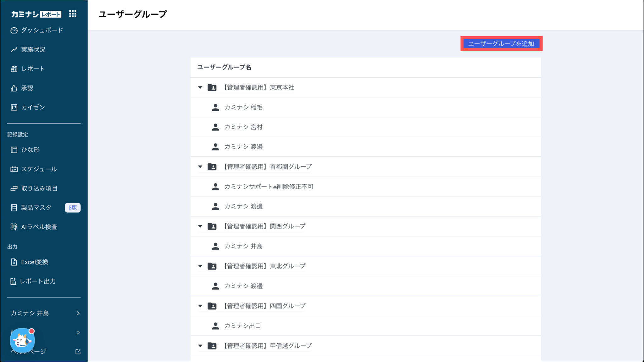Click the スケジュール calendar icon
This screenshot has width=644, height=362.
[14, 169]
